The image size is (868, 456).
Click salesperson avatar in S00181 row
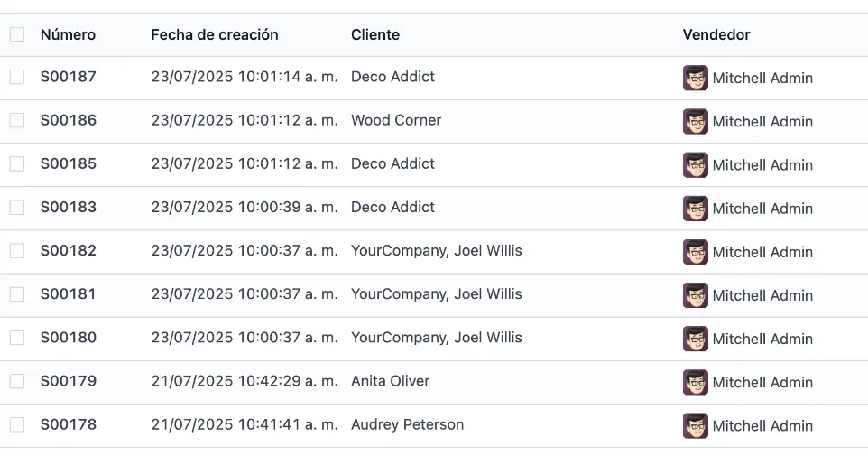[695, 294]
